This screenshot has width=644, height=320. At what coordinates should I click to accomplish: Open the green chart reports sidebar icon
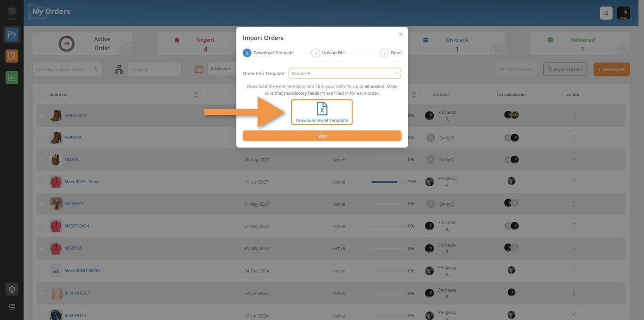[x=12, y=77]
